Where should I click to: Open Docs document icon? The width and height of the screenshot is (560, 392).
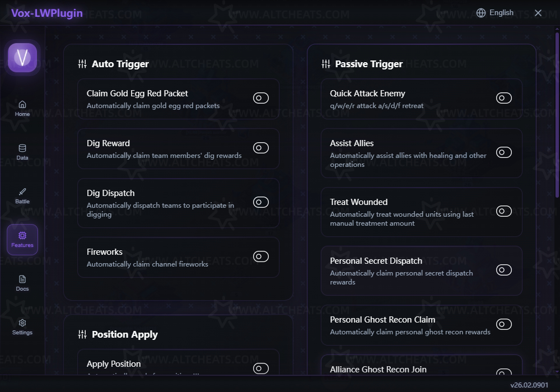coord(22,279)
